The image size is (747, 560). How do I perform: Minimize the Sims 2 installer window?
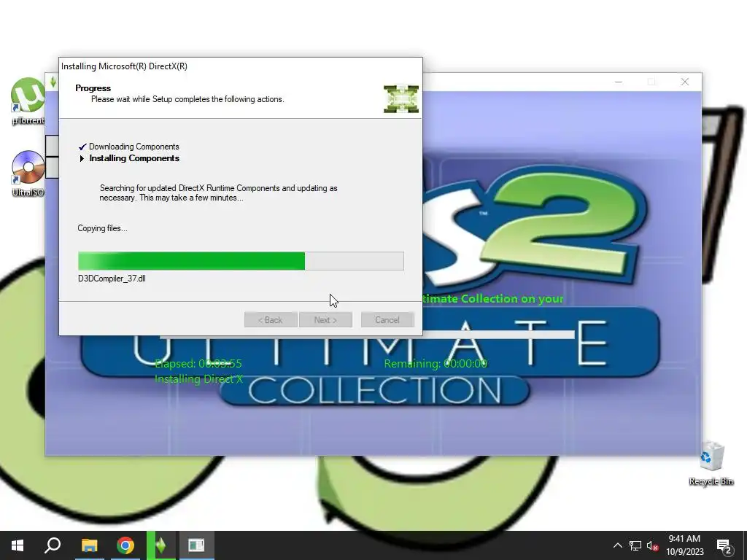click(x=619, y=82)
